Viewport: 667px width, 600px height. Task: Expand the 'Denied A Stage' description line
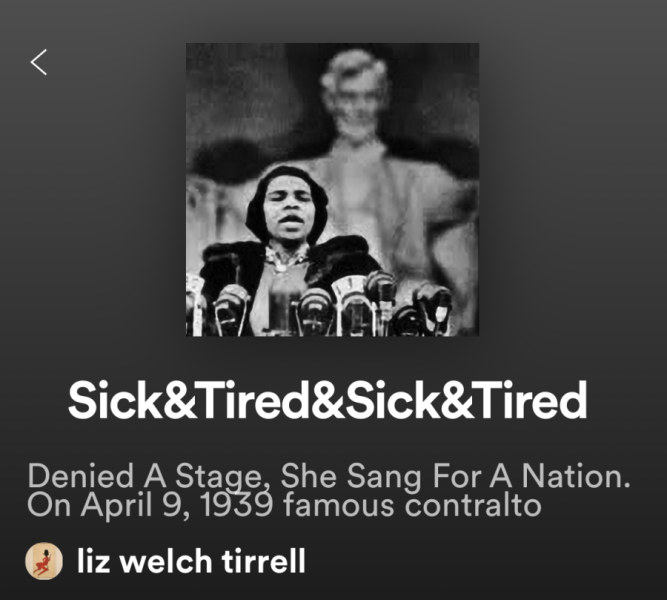click(328, 476)
